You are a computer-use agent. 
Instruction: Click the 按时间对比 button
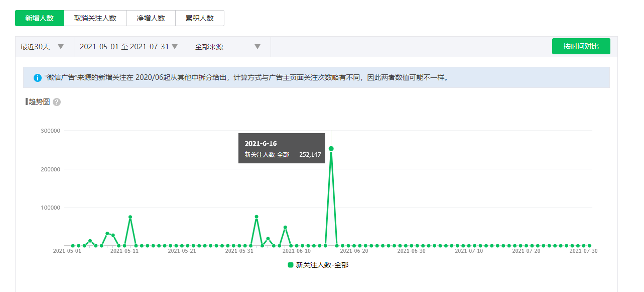tap(581, 46)
